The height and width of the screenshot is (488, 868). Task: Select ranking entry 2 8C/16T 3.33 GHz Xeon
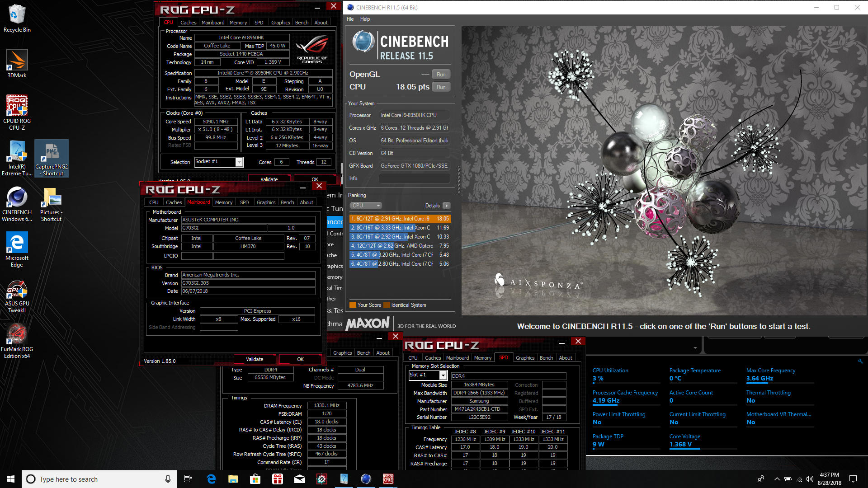tap(400, 228)
